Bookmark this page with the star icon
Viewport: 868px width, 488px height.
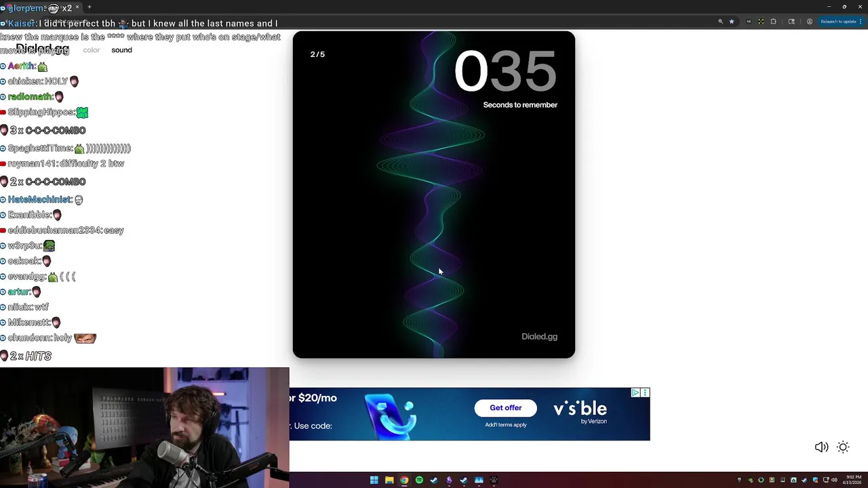tap(732, 22)
